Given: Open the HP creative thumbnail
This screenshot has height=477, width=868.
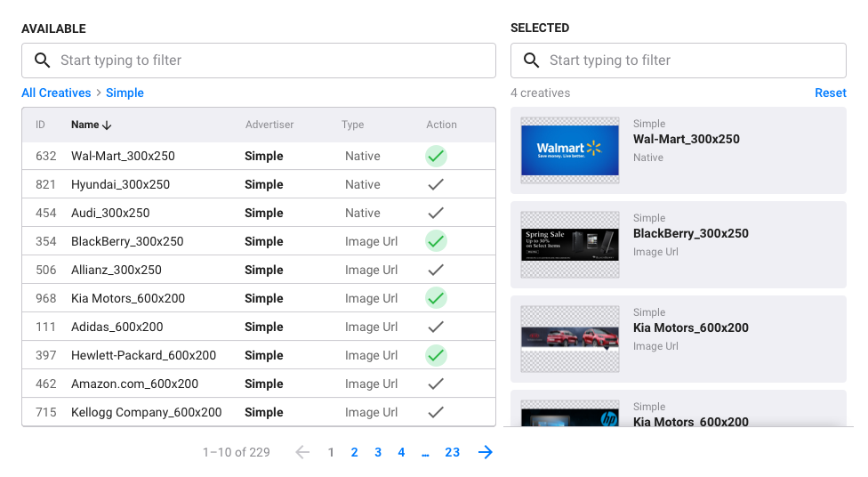Looking at the screenshot, I should pyautogui.click(x=569, y=413).
